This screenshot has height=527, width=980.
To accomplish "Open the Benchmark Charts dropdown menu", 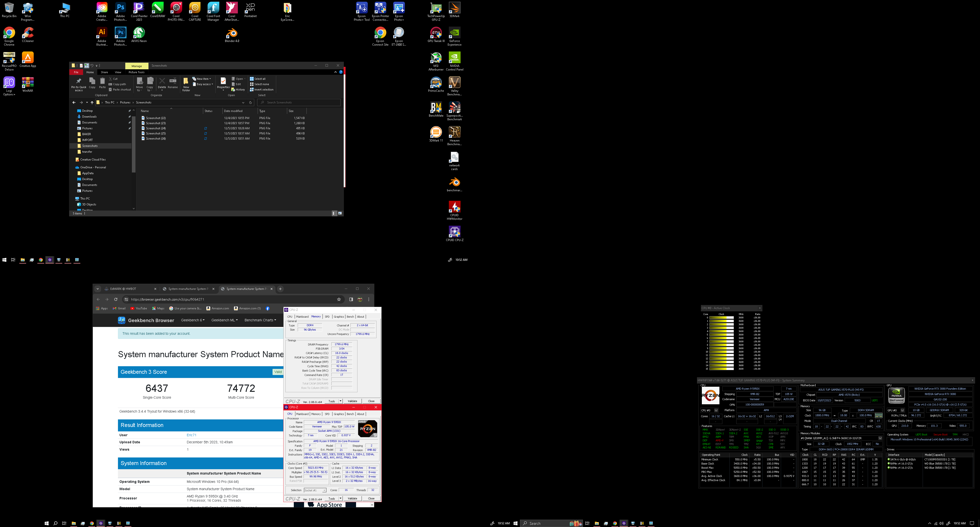I will pos(260,320).
